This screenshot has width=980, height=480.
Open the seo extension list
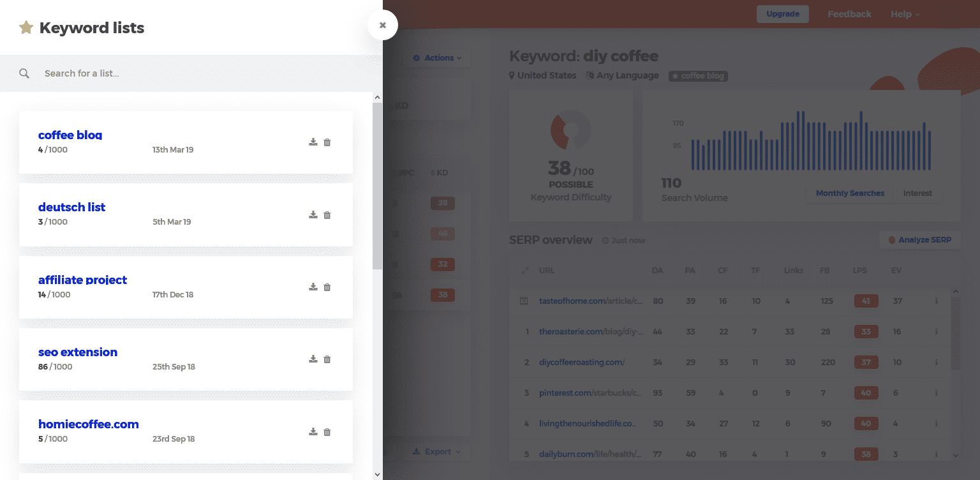[78, 352]
